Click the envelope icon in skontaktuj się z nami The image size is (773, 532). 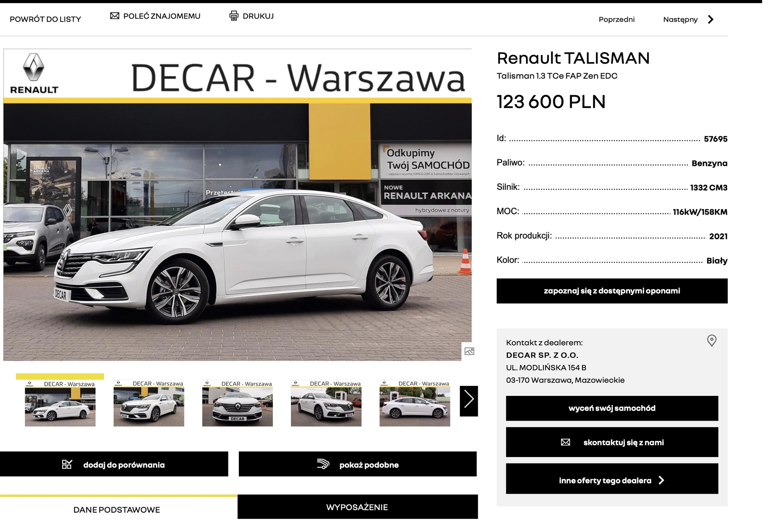point(565,442)
